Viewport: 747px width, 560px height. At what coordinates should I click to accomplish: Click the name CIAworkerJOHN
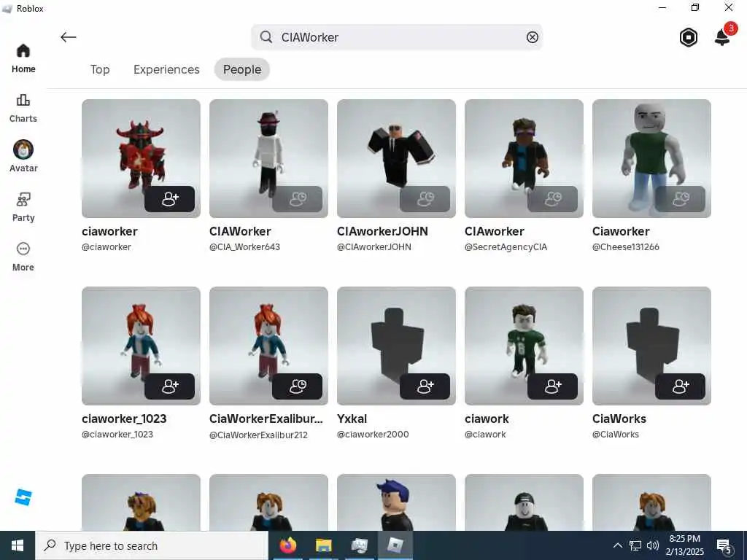[382, 231]
